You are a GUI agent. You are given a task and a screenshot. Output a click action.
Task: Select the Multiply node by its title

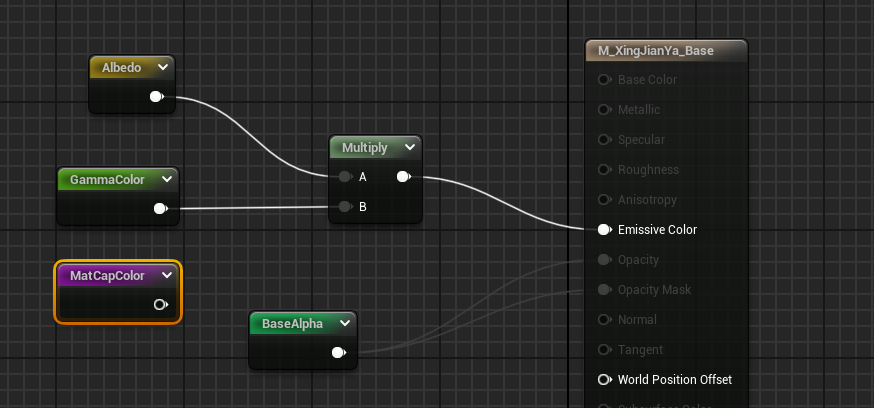pos(364,148)
